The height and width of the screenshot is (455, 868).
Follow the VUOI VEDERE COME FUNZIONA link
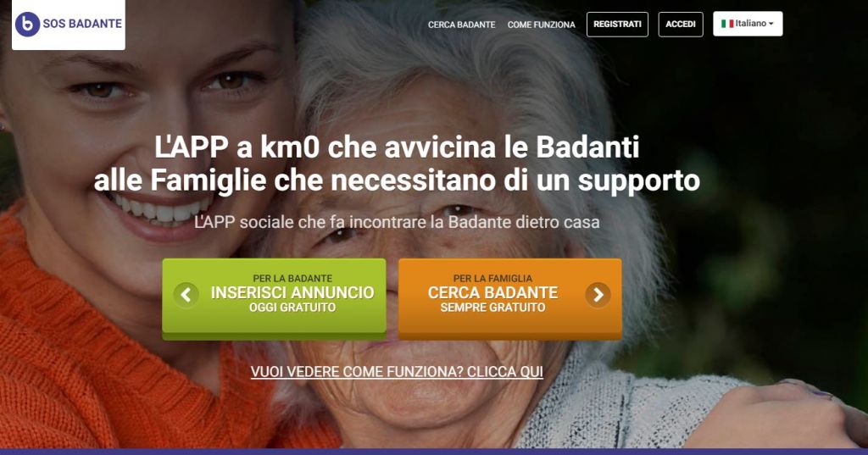click(397, 371)
